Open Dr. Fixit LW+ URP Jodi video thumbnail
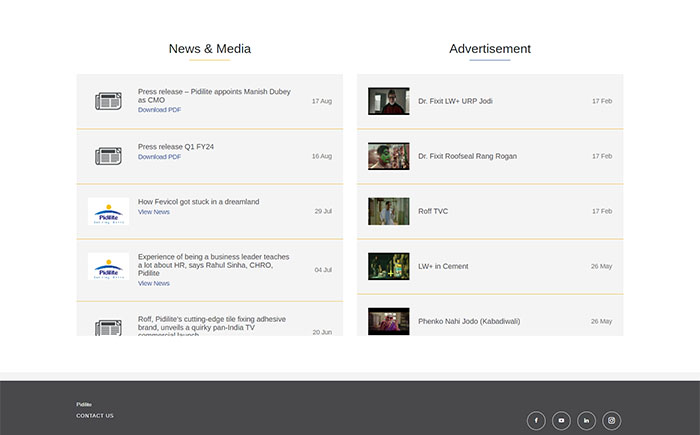 (388, 101)
